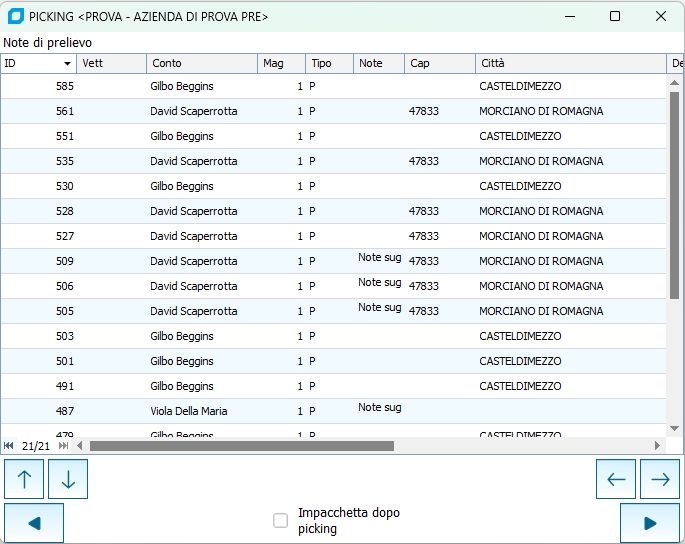Viewport: 685px width, 544px height.
Task: Click the solid back triangle button
Action: pos(34,523)
